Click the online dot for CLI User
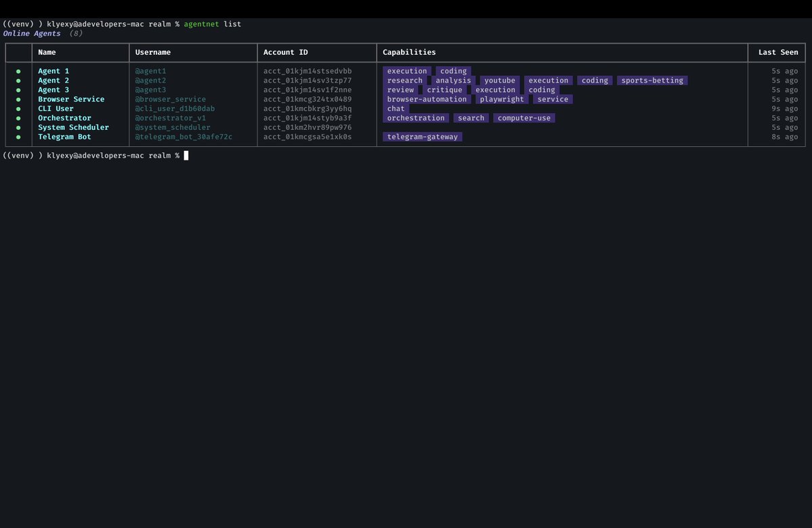Viewport: 812px width, 528px height. [19, 109]
